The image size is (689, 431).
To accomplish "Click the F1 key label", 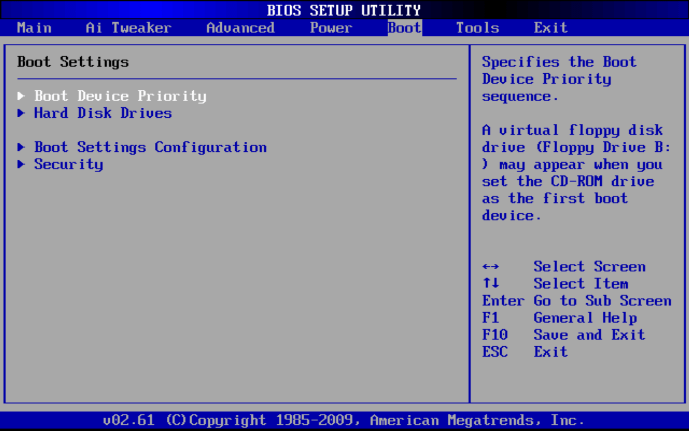I will [490, 318].
